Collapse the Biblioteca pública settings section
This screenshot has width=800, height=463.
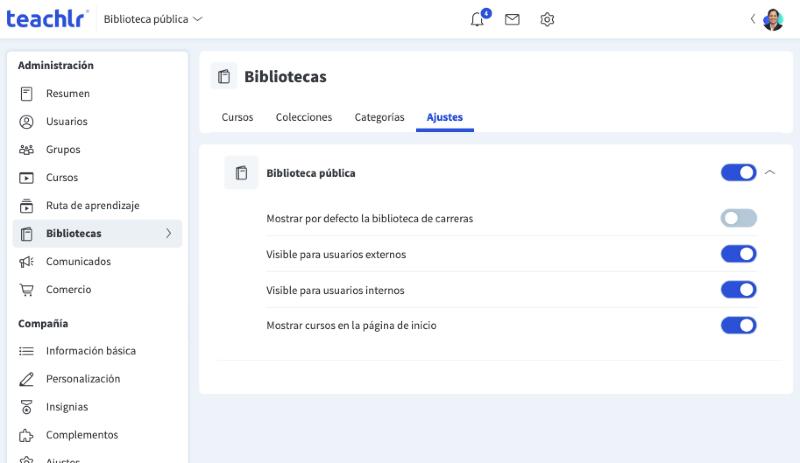pos(770,173)
